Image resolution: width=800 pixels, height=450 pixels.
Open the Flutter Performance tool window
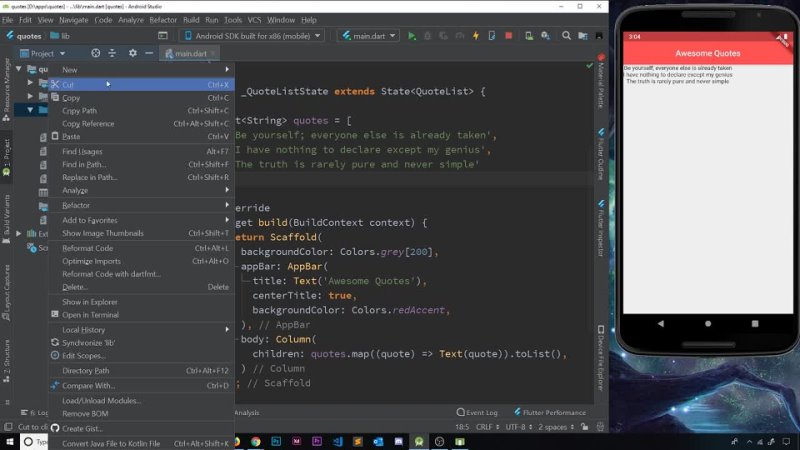[549, 412]
